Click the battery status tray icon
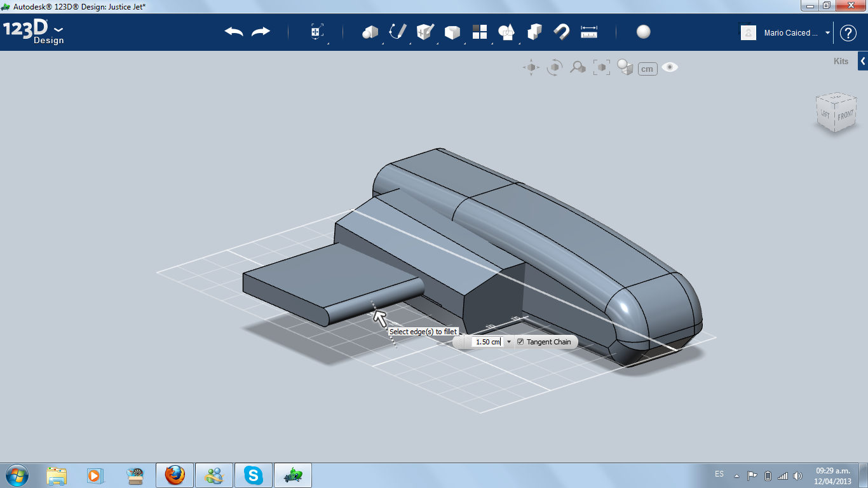The width and height of the screenshot is (868, 488). [768, 476]
